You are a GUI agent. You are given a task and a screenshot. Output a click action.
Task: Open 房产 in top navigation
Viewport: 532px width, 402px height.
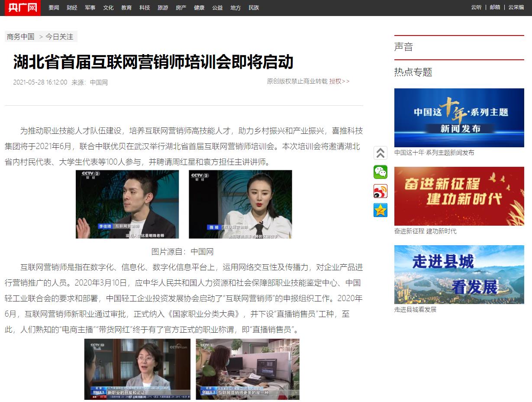click(x=181, y=8)
